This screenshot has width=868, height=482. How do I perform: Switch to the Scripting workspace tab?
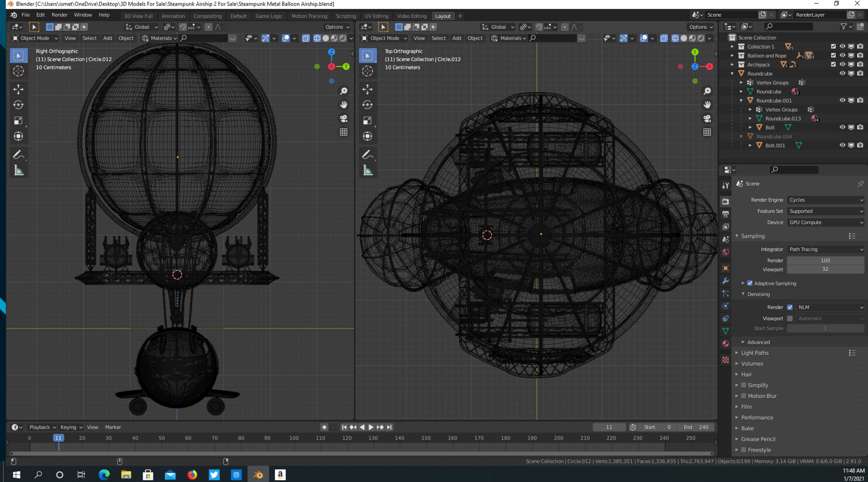pos(346,16)
